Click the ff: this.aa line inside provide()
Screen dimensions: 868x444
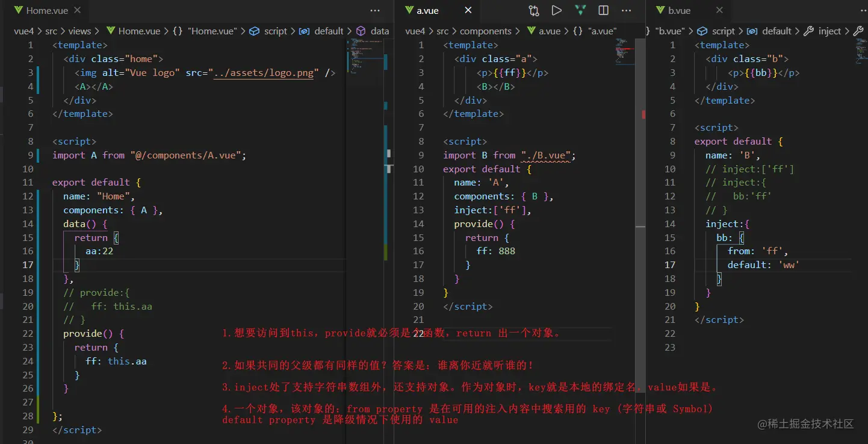coord(116,361)
